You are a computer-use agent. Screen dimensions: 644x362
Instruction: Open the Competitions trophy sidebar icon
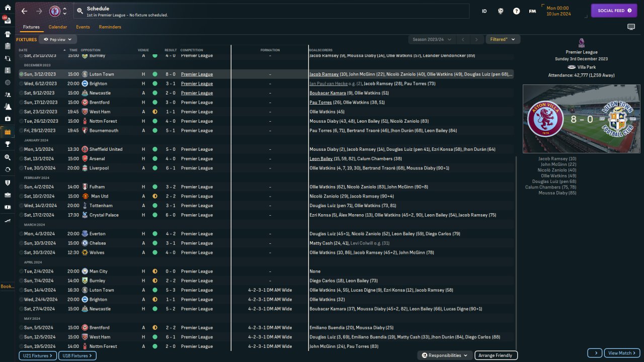click(8, 144)
